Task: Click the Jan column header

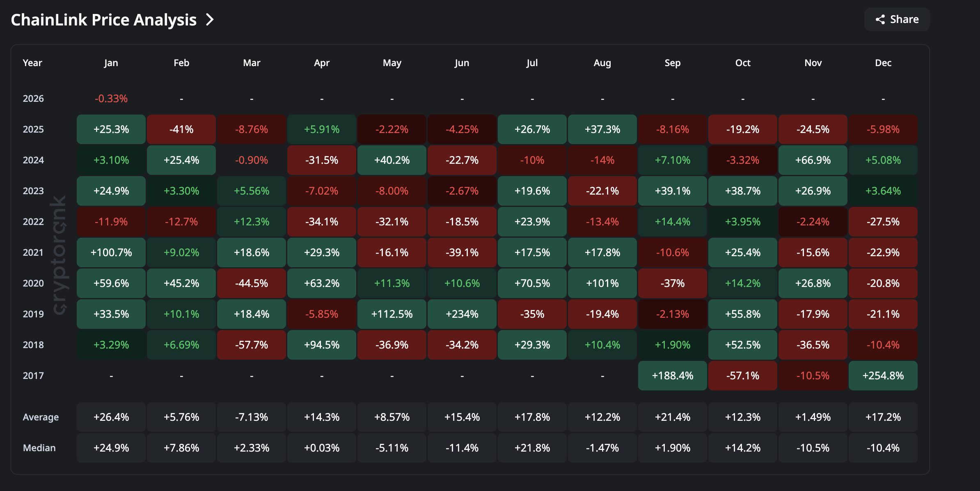Action: pos(111,62)
